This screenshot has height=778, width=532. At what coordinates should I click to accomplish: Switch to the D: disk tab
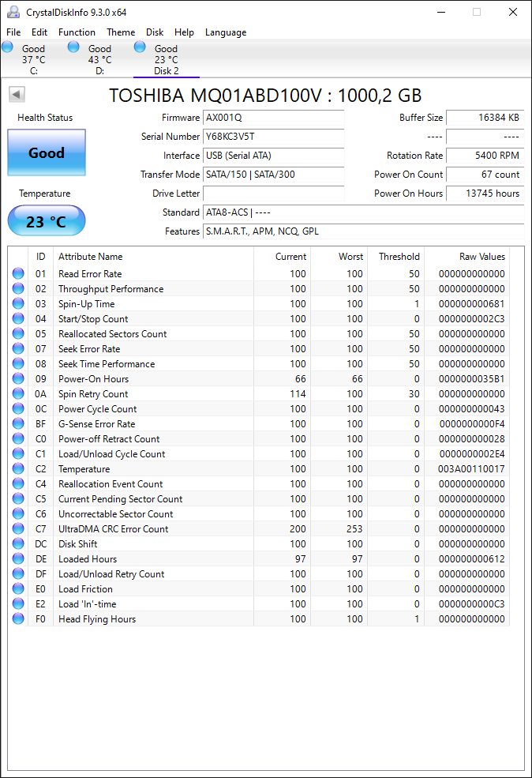point(100,59)
